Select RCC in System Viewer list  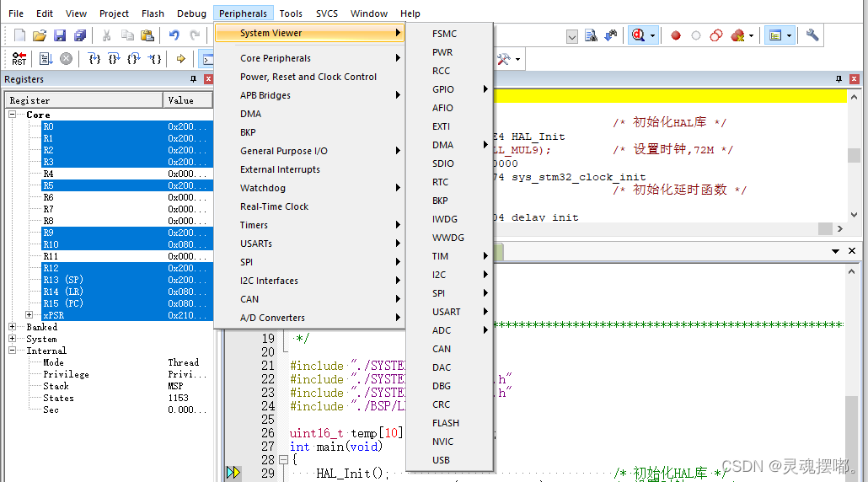click(x=449, y=71)
